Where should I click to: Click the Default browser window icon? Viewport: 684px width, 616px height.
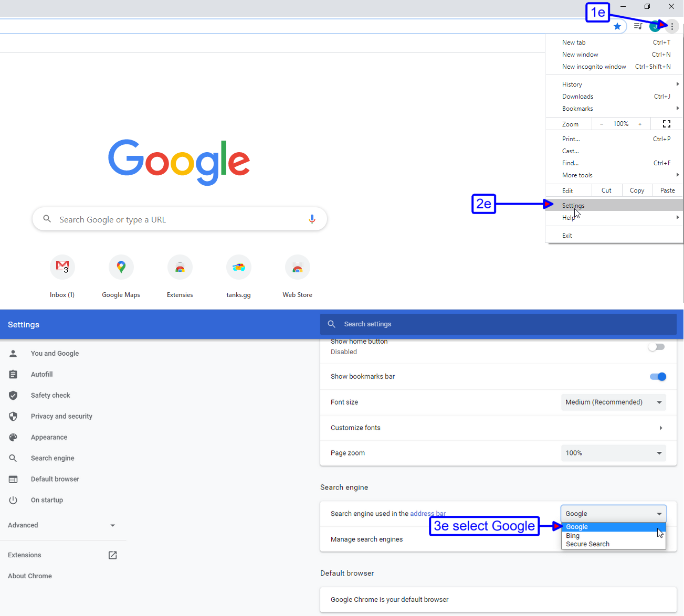(x=13, y=479)
